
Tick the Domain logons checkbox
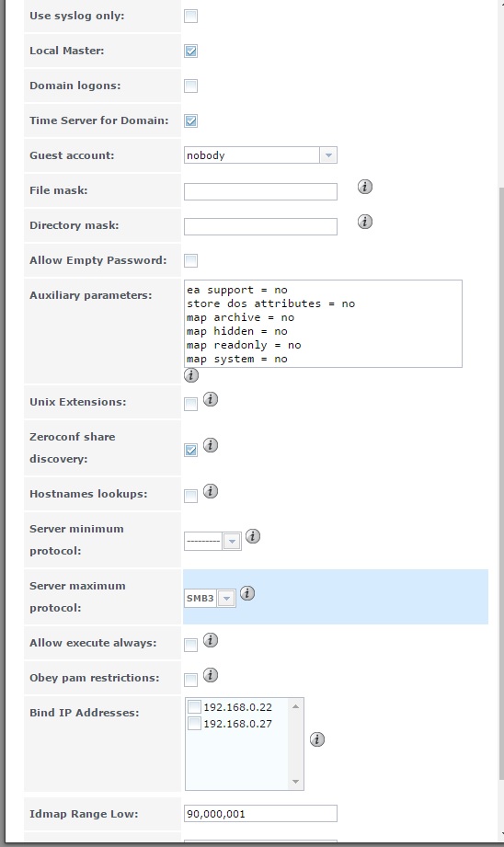pyautogui.click(x=190, y=86)
